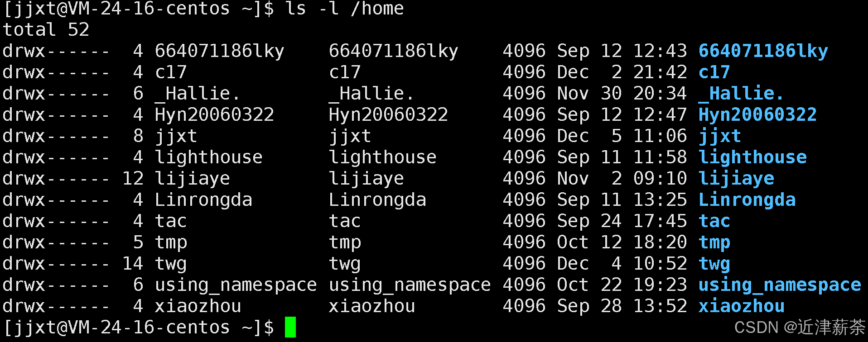Click the blue c17 directory name
868x342 pixels.
click(x=714, y=72)
